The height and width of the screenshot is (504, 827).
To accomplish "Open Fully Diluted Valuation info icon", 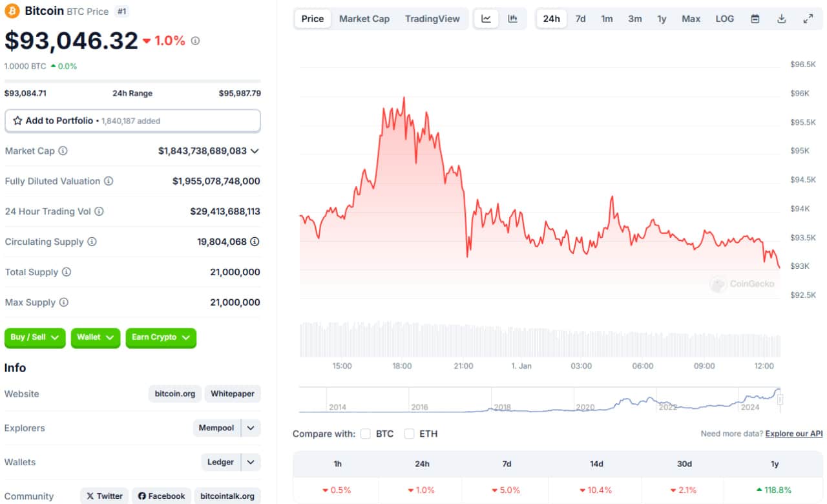I will click(x=109, y=181).
